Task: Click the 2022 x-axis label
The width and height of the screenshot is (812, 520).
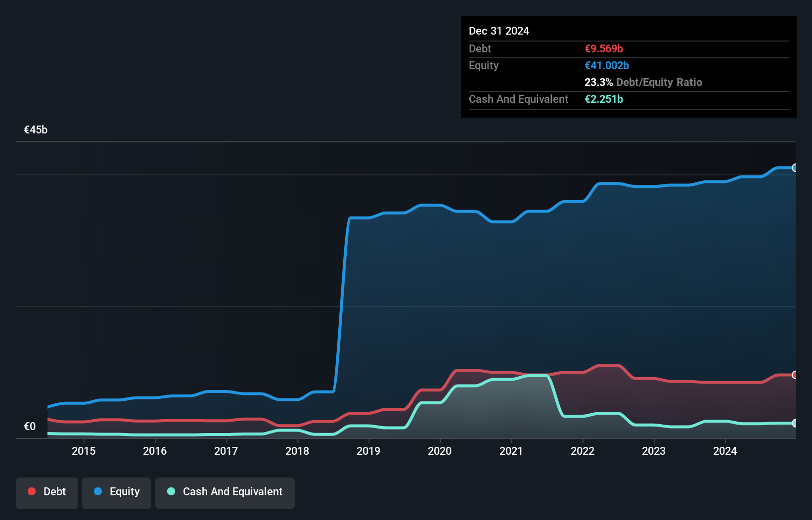Action: point(583,451)
